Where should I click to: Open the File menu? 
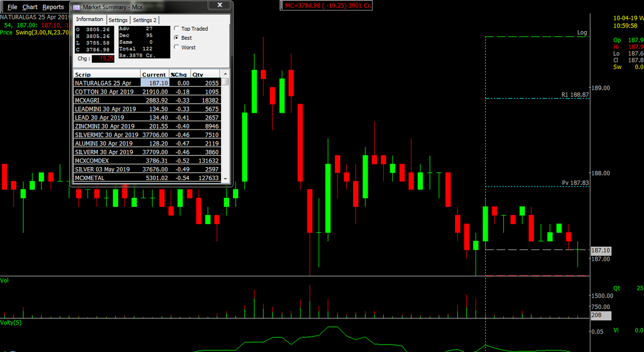click(x=12, y=7)
